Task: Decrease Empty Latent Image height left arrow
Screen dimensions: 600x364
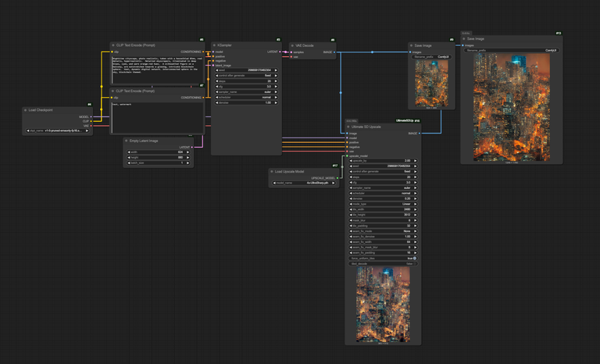Action: (129, 157)
